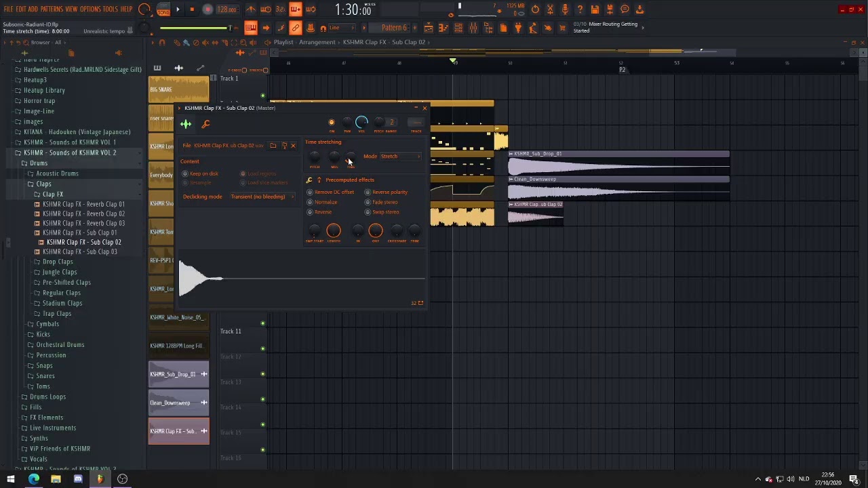Remove loaded sample with X icon
The image size is (868, 488).
pyautogui.click(x=293, y=146)
